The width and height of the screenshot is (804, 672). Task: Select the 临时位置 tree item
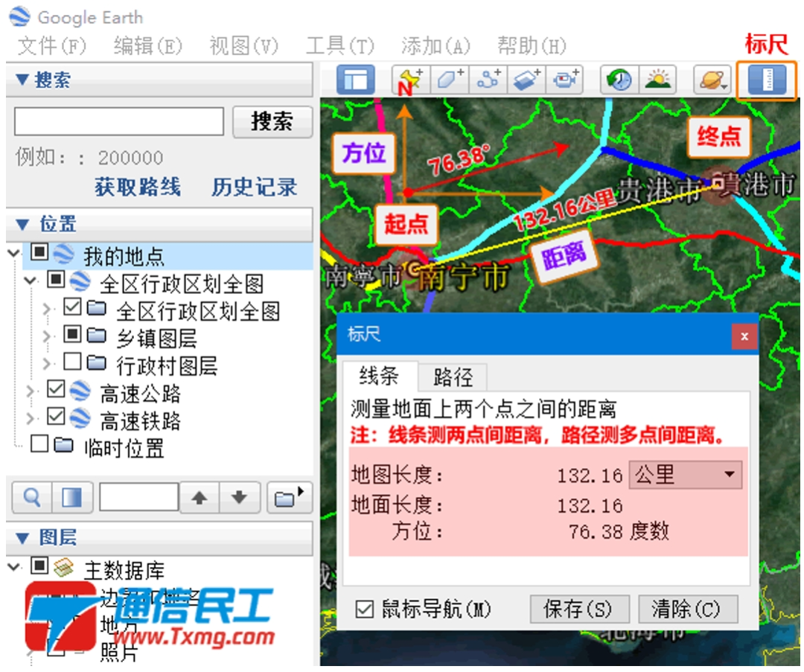tap(124, 448)
